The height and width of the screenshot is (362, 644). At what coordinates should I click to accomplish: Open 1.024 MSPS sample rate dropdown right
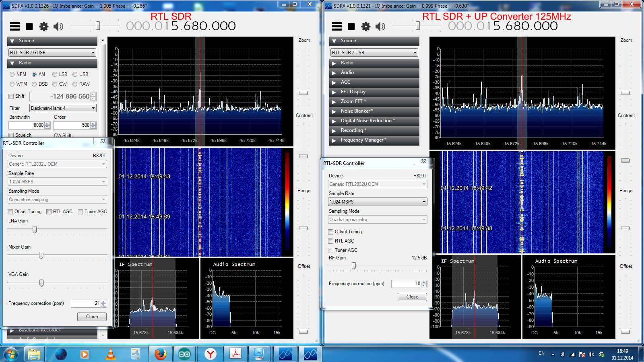pos(378,202)
